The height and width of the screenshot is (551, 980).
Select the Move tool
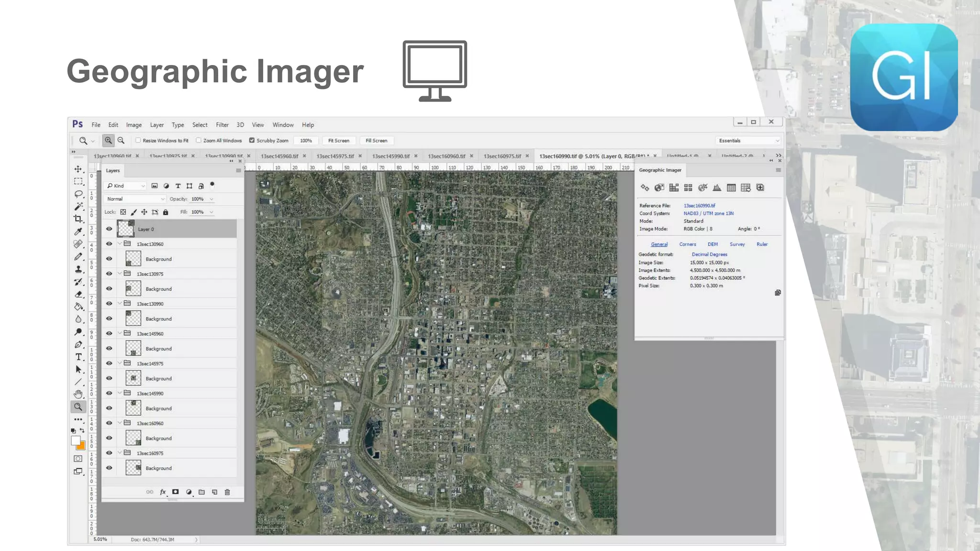click(x=78, y=169)
